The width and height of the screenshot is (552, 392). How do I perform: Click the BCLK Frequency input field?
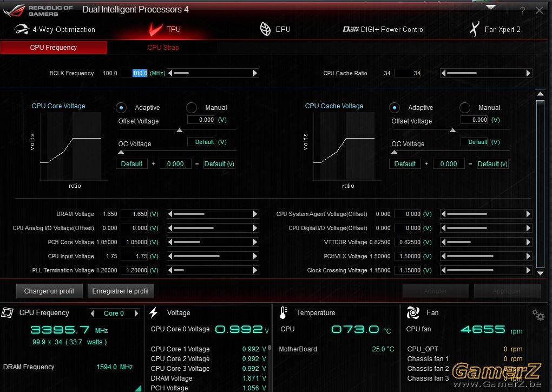[134, 73]
